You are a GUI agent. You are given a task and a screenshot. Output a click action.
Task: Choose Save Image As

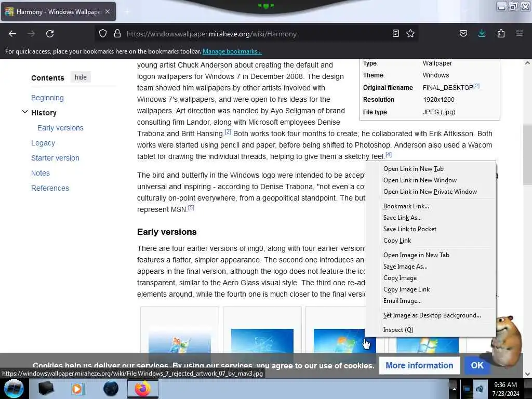point(430,267)
